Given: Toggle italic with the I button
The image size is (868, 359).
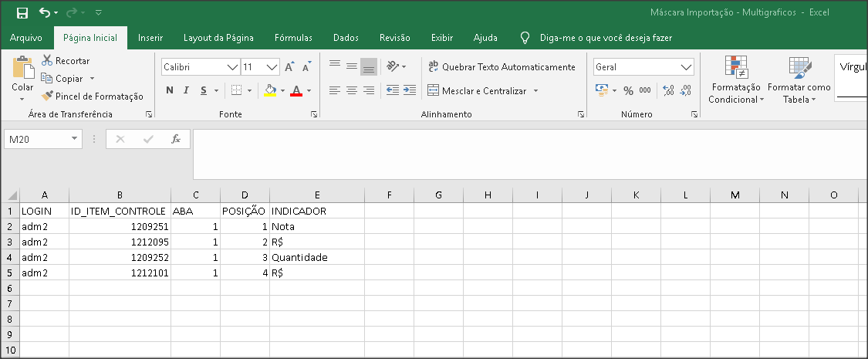Looking at the screenshot, I should [x=186, y=90].
